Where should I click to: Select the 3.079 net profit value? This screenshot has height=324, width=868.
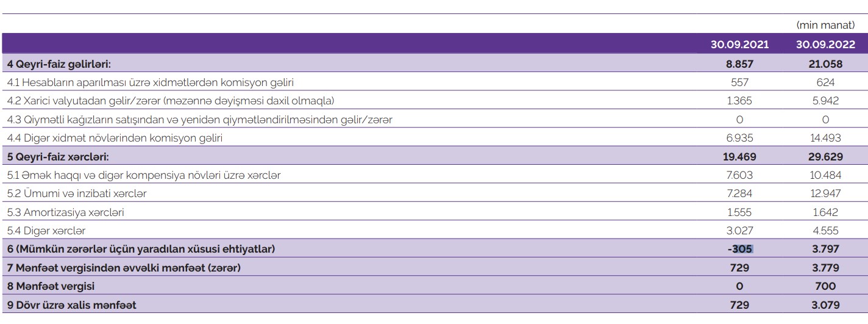pos(825,304)
